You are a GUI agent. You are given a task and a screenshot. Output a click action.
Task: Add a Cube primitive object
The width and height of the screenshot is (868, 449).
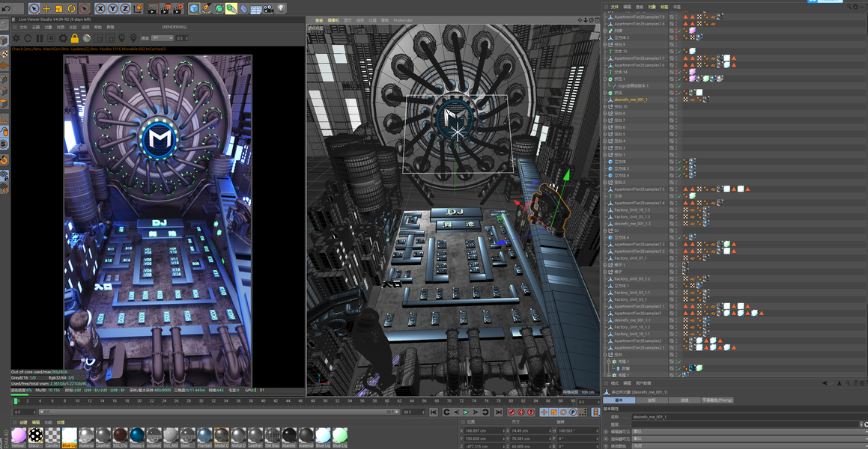(194, 9)
